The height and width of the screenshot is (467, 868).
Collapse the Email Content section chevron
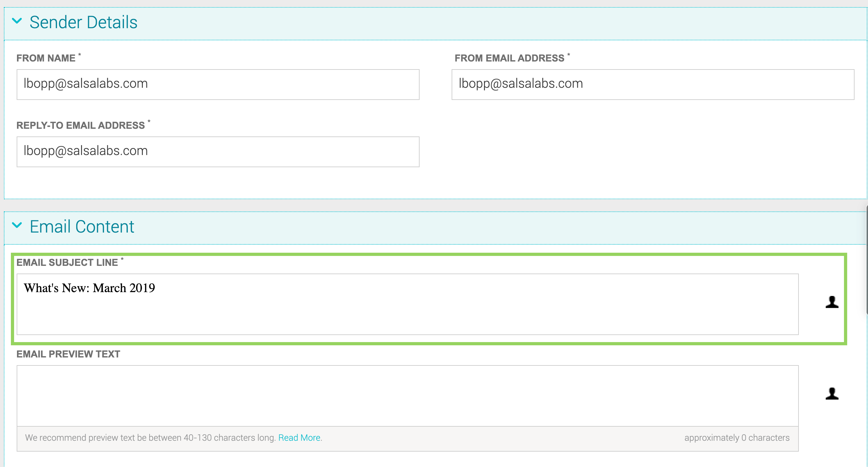point(17,225)
